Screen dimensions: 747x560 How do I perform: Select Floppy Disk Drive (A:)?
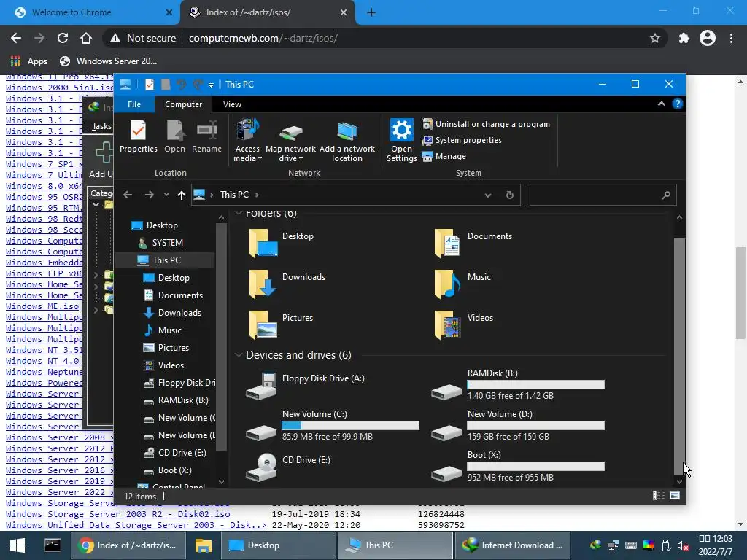point(305,386)
